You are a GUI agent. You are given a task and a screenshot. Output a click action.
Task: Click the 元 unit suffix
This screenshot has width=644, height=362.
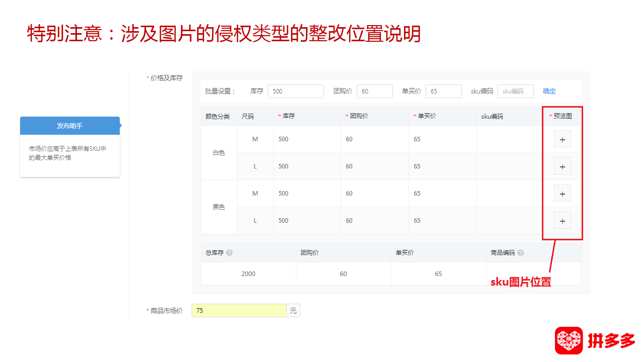293,311
